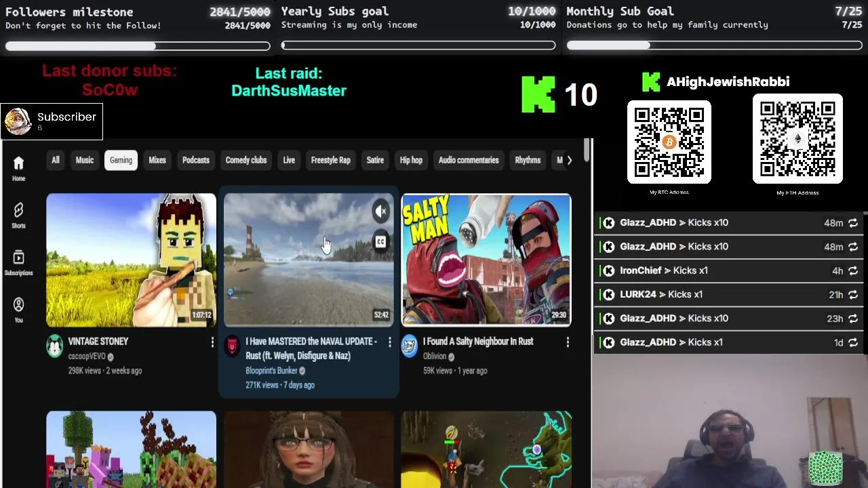Click repeat icon on 23h Glazz_ADHD row

(853, 319)
